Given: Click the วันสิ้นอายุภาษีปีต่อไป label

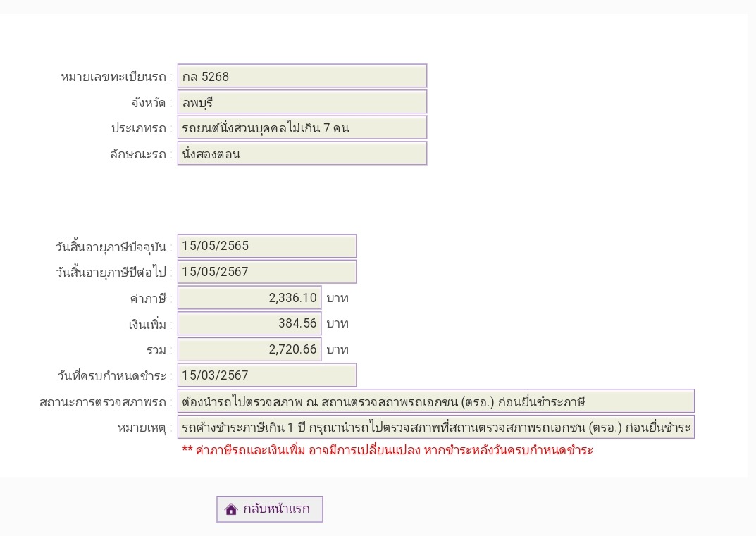Looking at the screenshot, I should pos(113,273).
